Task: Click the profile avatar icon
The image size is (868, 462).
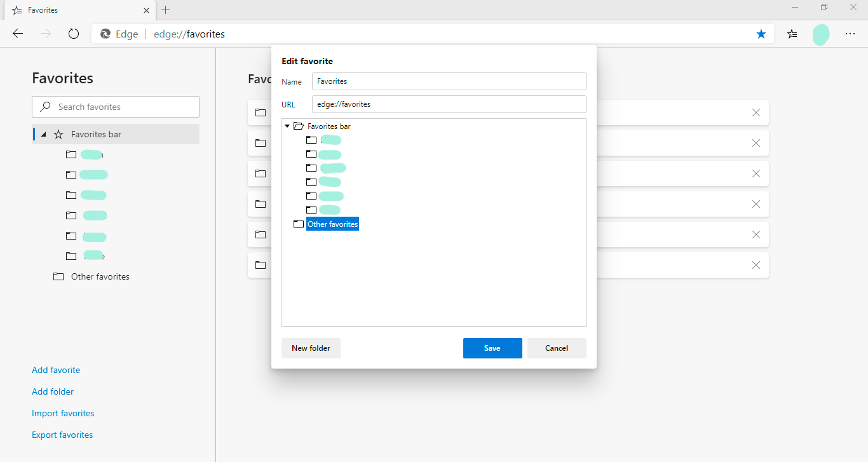Action: 820,34
